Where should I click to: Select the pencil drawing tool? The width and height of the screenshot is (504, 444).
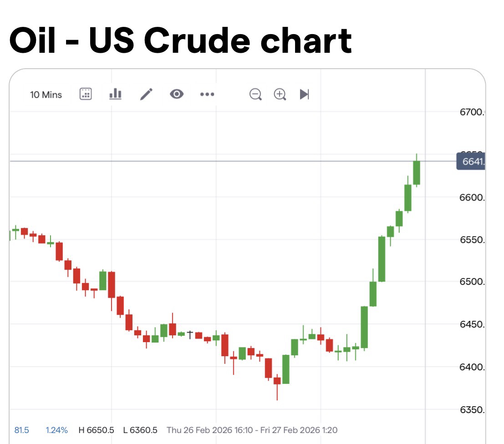pyautogui.click(x=146, y=94)
